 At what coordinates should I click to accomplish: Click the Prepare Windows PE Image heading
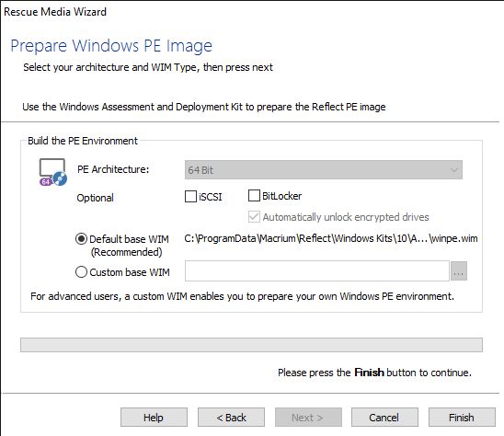point(111,46)
